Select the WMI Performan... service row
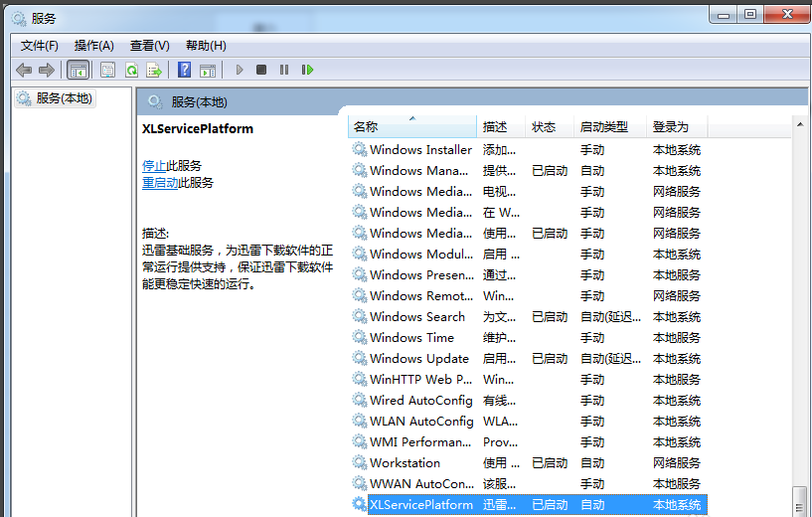The height and width of the screenshot is (517, 812). 528,441
